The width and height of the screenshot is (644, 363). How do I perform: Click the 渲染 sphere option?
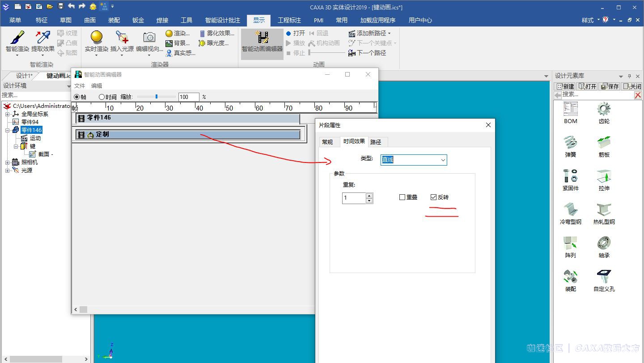tap(178, 34)
